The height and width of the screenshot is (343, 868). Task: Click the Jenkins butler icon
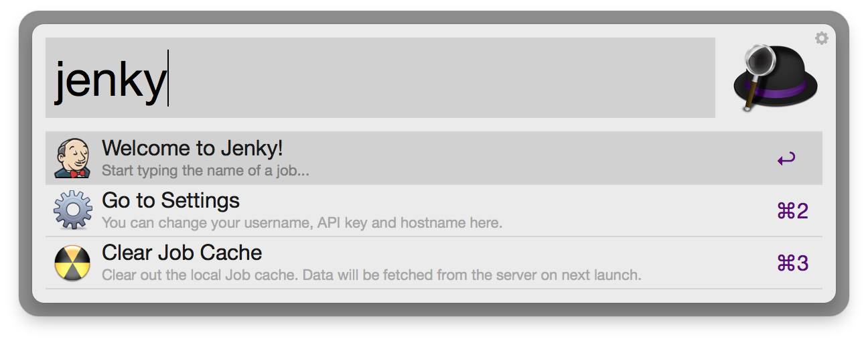(72, 158)
